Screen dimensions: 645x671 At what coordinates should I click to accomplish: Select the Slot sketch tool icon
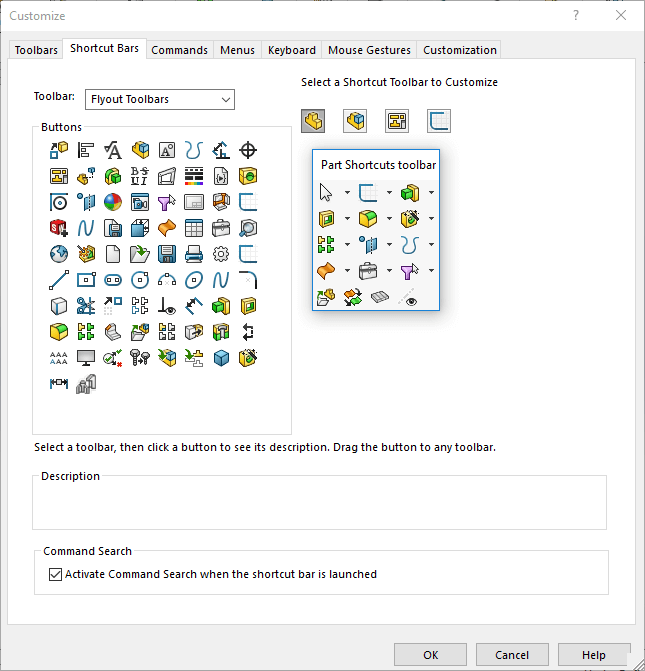(113, 280)
